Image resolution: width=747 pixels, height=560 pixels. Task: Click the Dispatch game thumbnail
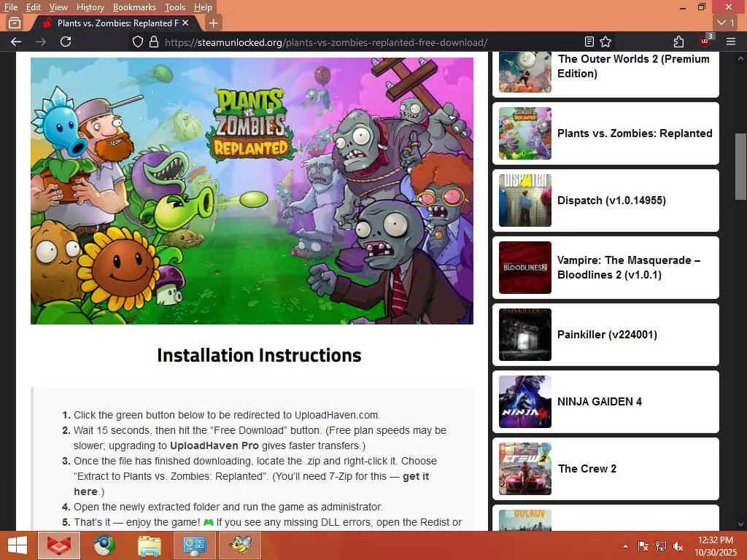tap(525, 201)
